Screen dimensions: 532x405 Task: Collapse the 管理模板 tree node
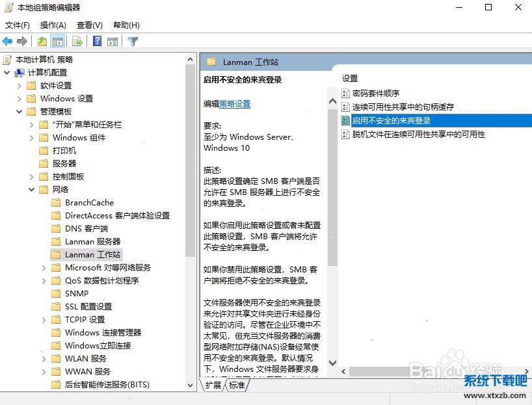coord(20,112)
